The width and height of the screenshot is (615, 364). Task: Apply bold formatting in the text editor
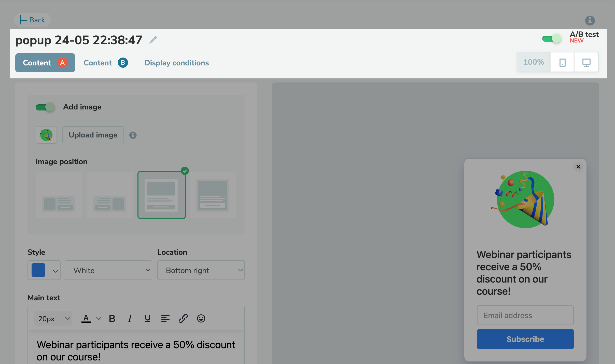coord(112,318)
